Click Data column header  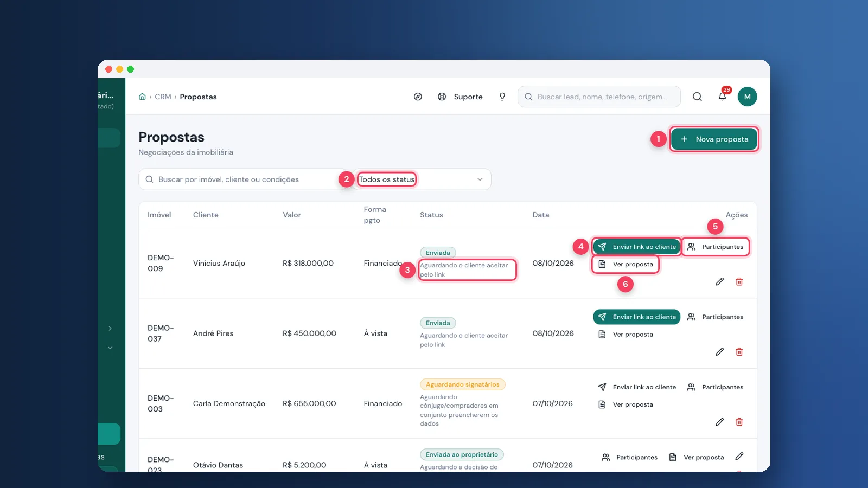pyautogui.click(x=541, y=215)
